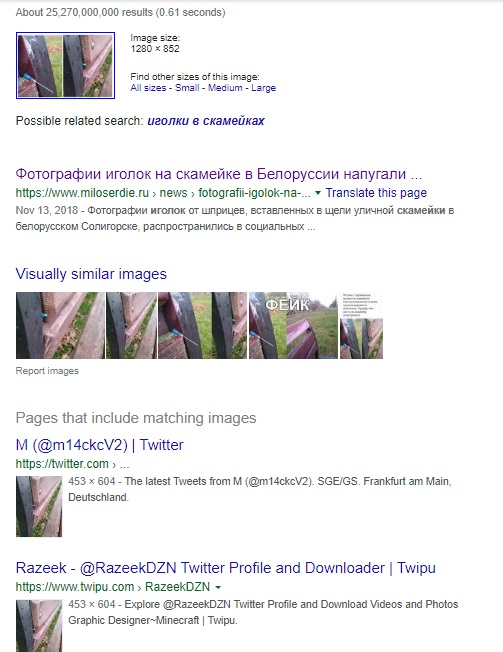503x652 pixels.
Task: Open M (@m14ckcV2) Twitter result
Action: point(99,445)
